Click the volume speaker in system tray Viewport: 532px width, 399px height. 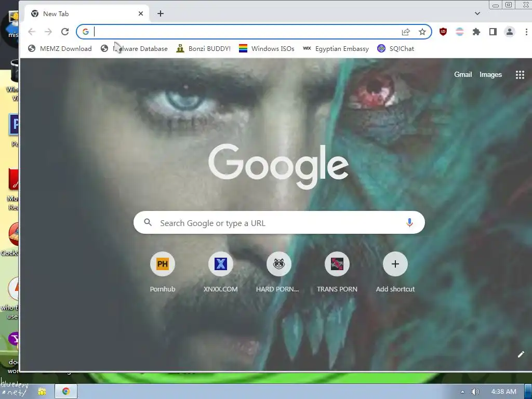(x=475, y=392)
